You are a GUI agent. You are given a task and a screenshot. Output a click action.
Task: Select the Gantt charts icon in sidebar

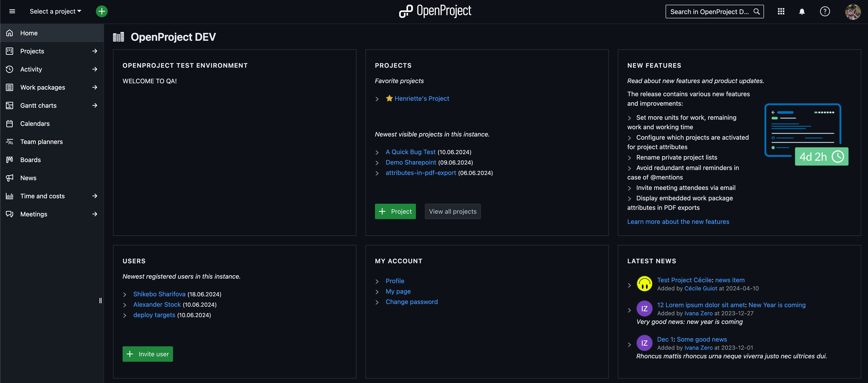pos(9,105)
